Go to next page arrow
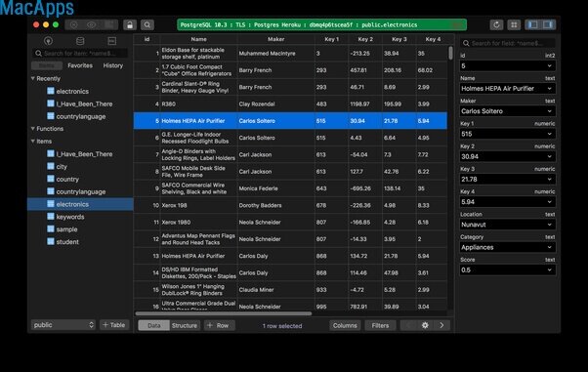This screenshot has width=588, height=372. 441,325
